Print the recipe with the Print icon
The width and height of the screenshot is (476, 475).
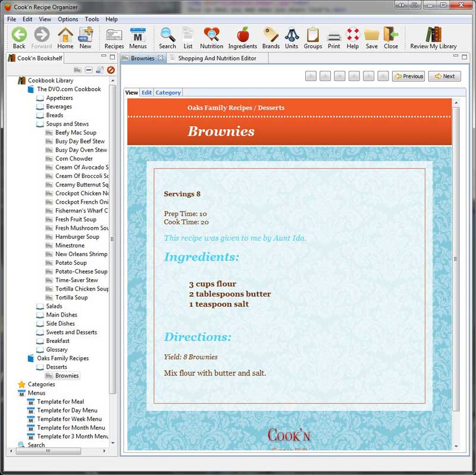pos(334,36)
